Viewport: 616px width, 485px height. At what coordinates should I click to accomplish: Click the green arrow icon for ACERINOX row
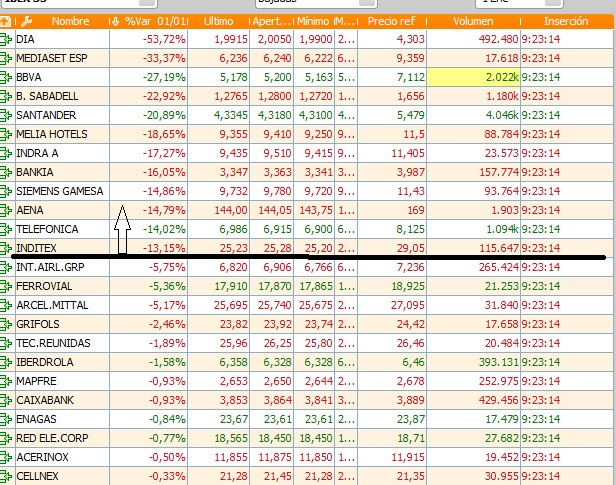6,457
